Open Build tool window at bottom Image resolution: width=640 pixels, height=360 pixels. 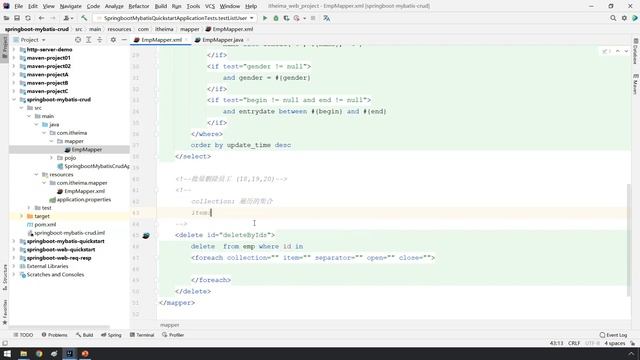84,335
